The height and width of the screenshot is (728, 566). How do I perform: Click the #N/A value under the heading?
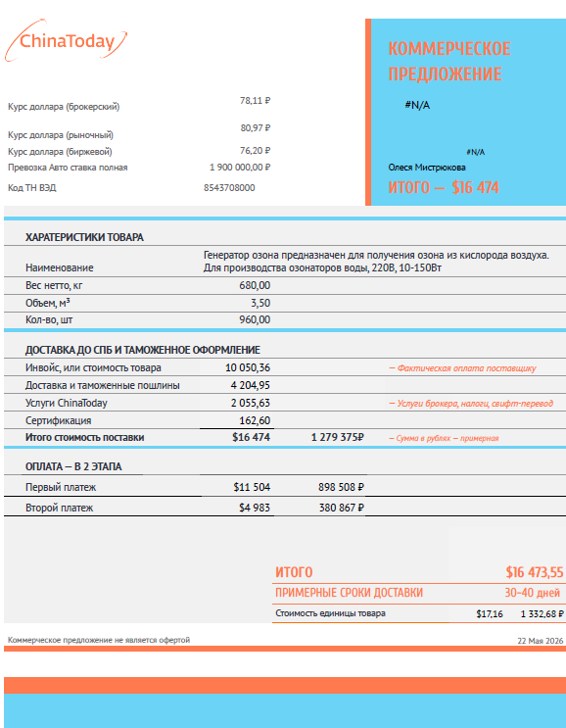pos(417,105)
